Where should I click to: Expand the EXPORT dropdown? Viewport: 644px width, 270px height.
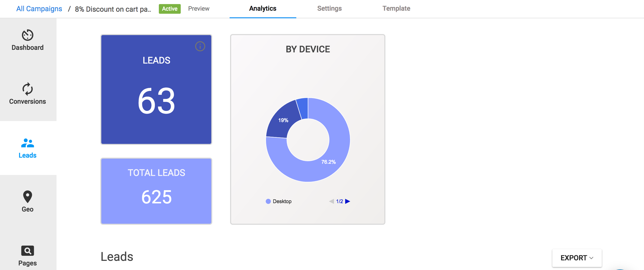click(x=577, y=258)
